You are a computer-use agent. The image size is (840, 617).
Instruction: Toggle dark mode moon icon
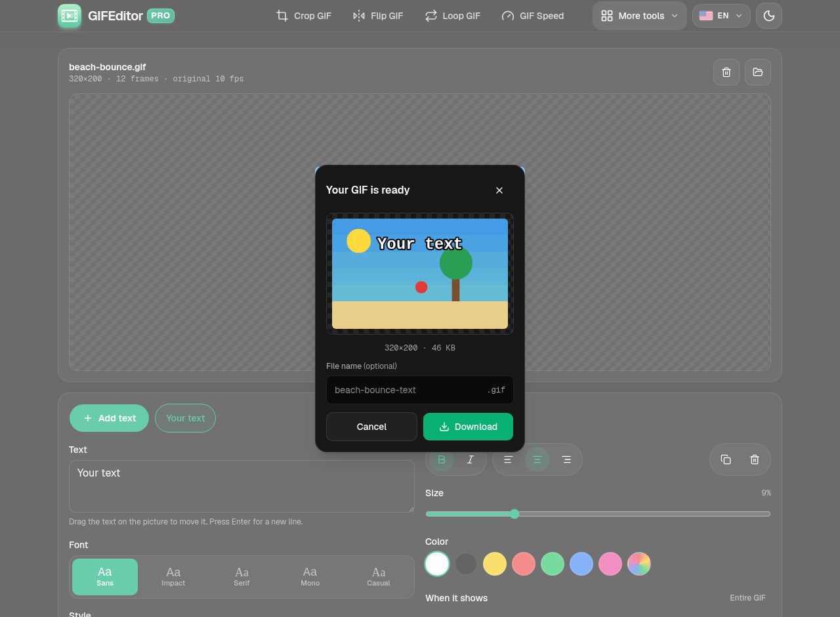(769, 16)
